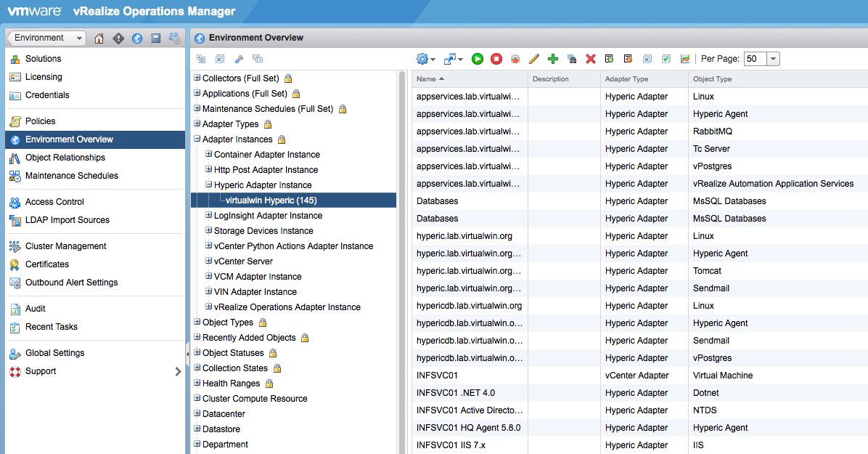The width and height of the screenshot is (868, 454).
Task: Select the VCM Adapter Instance tree item
Action: click(258, 277)
